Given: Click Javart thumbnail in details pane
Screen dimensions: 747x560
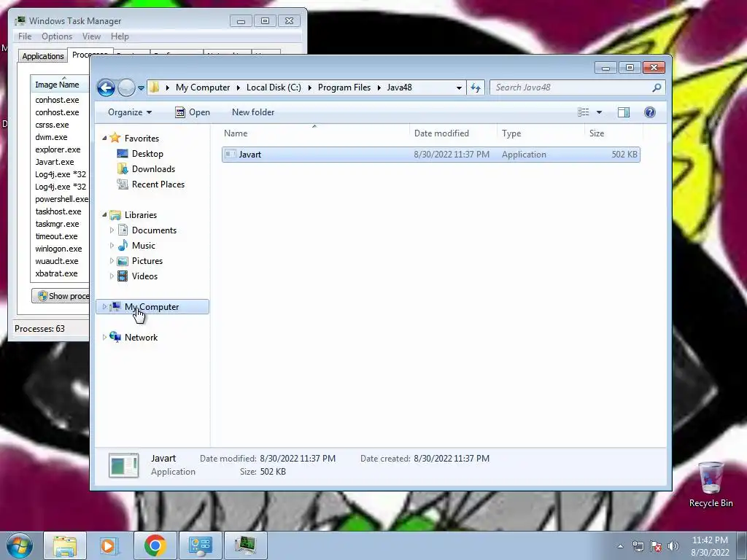Looking at the screenshot, I should tap(124, 465).
